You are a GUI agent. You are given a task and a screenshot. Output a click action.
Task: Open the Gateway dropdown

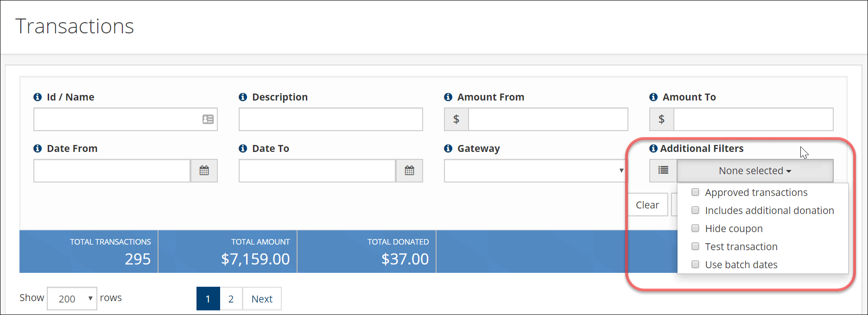tap(535, 170)
